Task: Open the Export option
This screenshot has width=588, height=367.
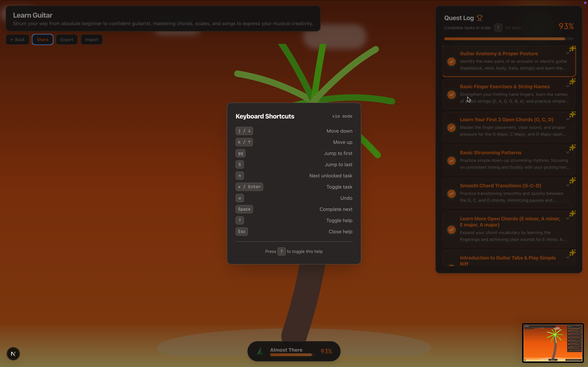Action: tap(66, 39)
